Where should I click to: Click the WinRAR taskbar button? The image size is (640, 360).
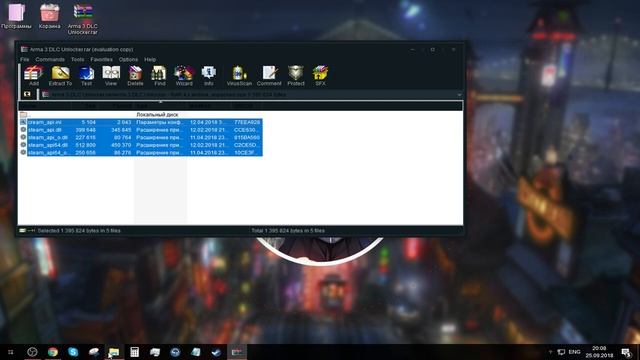point(237,352)
